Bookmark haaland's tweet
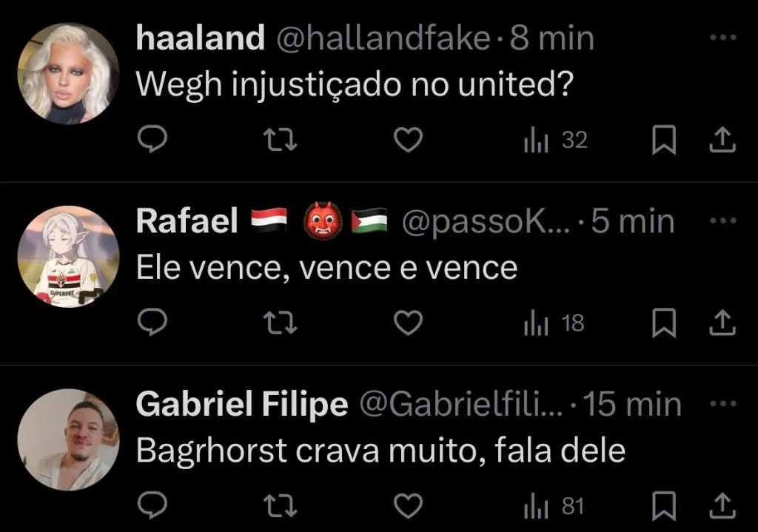758x532 pixels. [664, 141]
